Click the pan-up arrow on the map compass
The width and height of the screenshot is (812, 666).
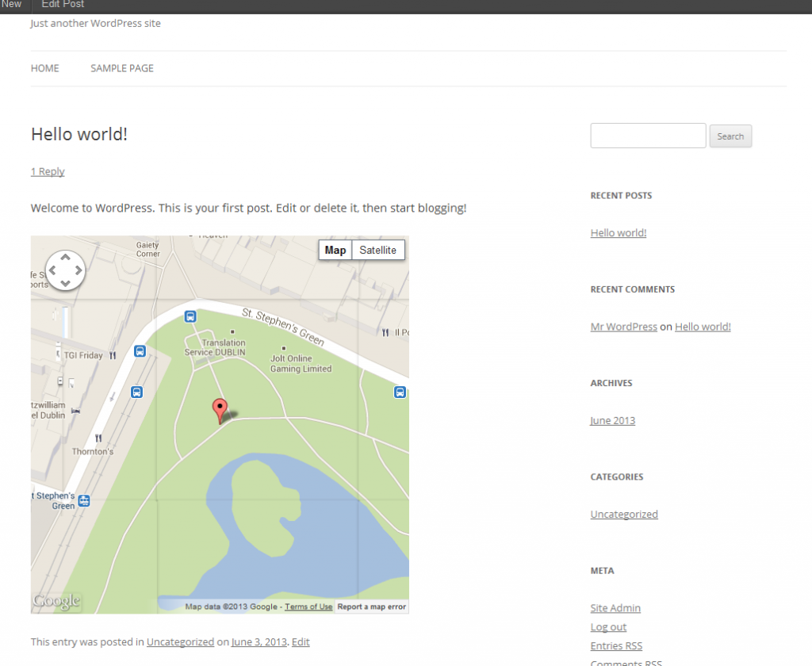pyautogui.click(x=65, y=258)
